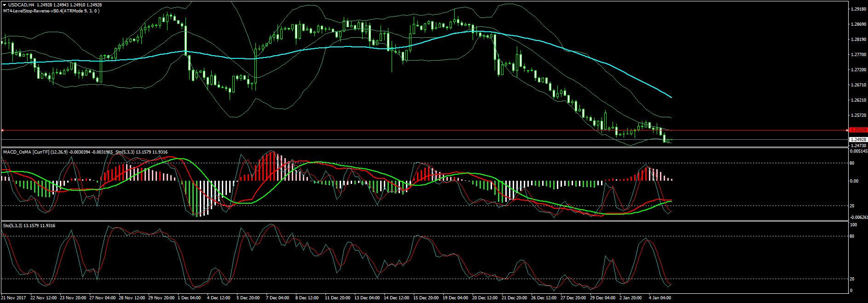
Task: Click the 5 Dec 20:00 time label
Action: [x=248, y=298]
